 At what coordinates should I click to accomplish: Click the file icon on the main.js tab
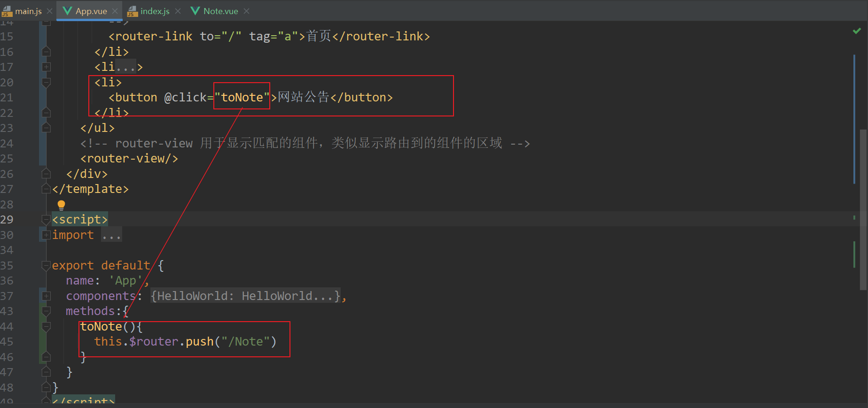pyautogui.click(x=7, y=10)
